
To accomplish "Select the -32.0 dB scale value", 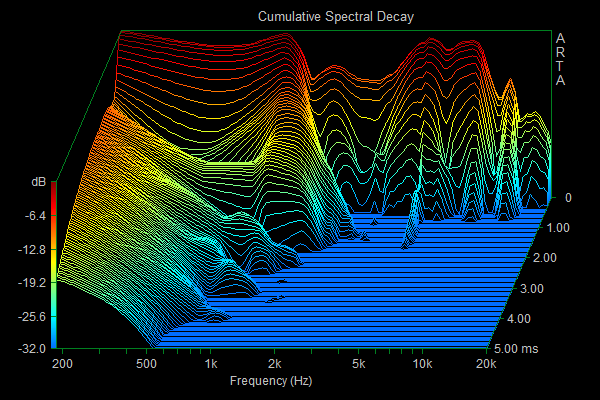I will 32,349.
